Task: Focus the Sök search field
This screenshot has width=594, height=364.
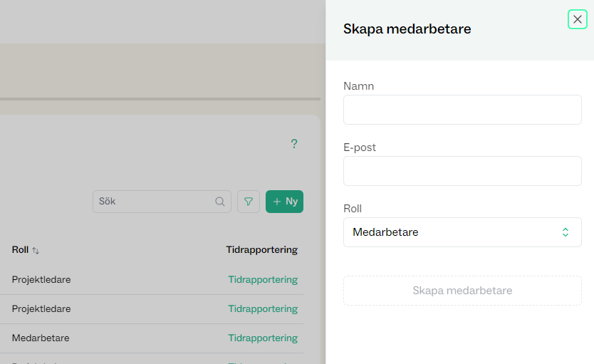Action: [x=162, y=202]
